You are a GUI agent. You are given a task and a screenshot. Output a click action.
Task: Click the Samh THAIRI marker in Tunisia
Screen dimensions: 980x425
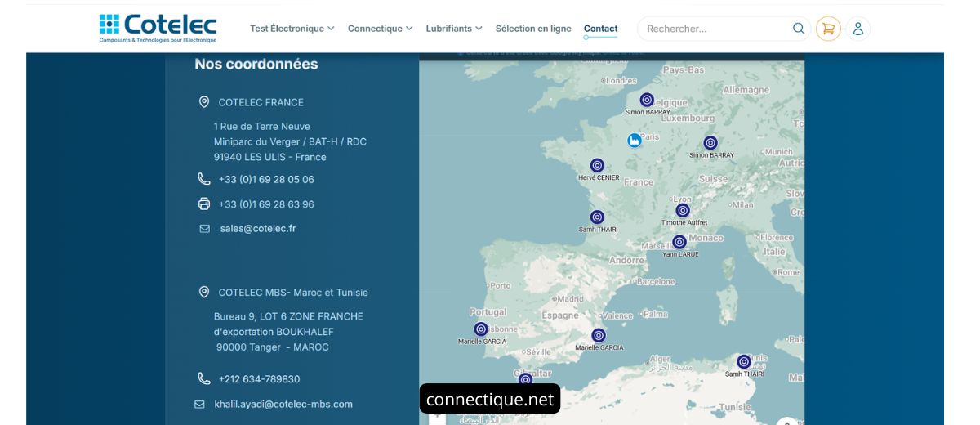pyautogui.click(x=744, y=361)
